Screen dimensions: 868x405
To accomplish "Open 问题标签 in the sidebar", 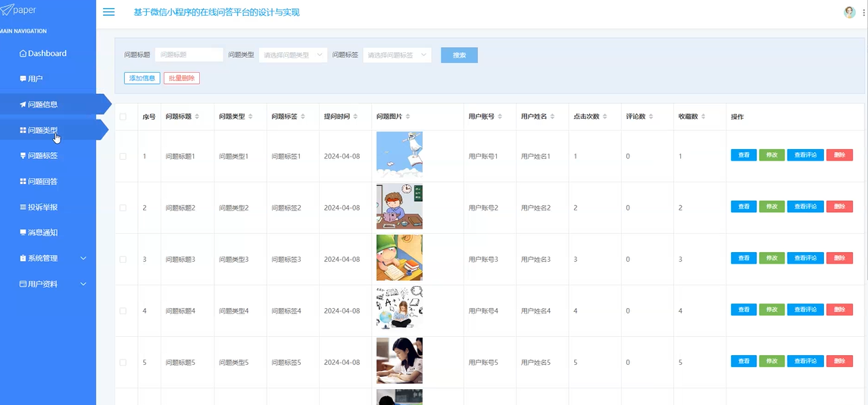I will pos(39,155).
